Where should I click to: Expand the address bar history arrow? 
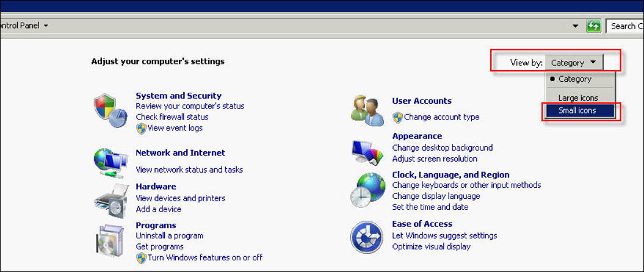pyautogui.click(x=576, y=26)
